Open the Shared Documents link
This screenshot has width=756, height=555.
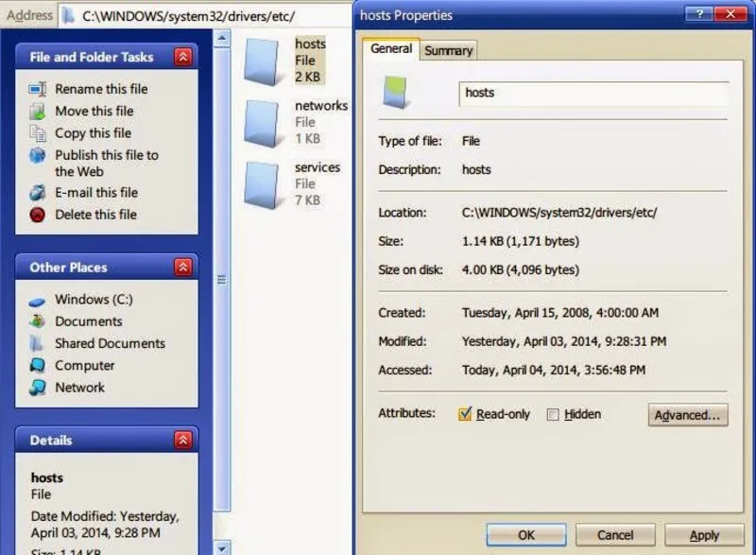pyautogui.click(x=110, y=343)
